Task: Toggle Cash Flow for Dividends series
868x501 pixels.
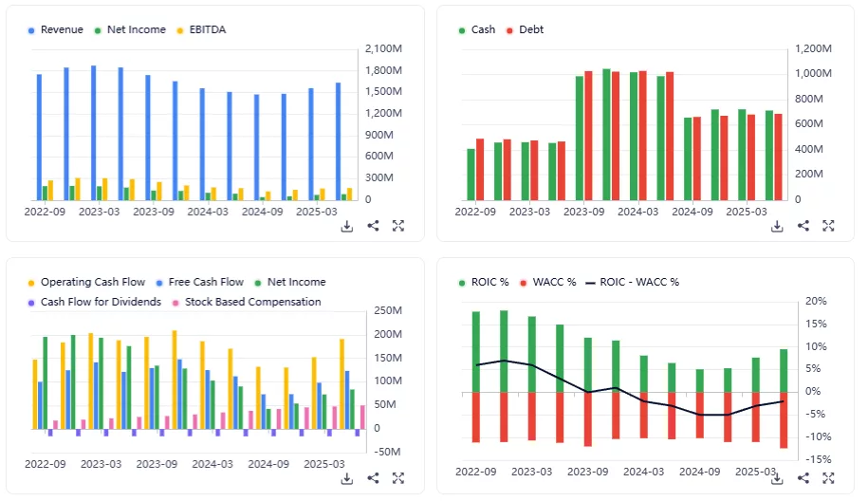Action: tap(101, 302)
